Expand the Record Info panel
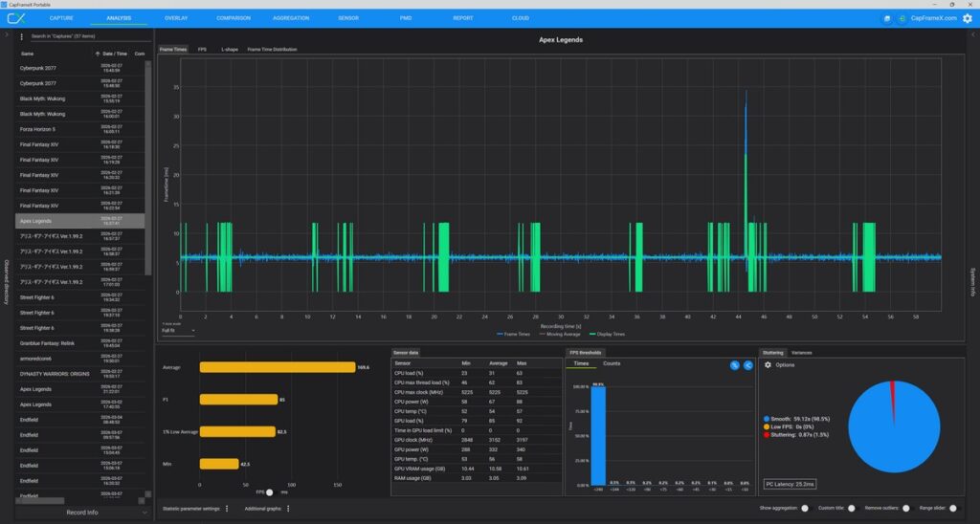The width and height of the screenshot is (980, 524). click(x=82, y=513)
